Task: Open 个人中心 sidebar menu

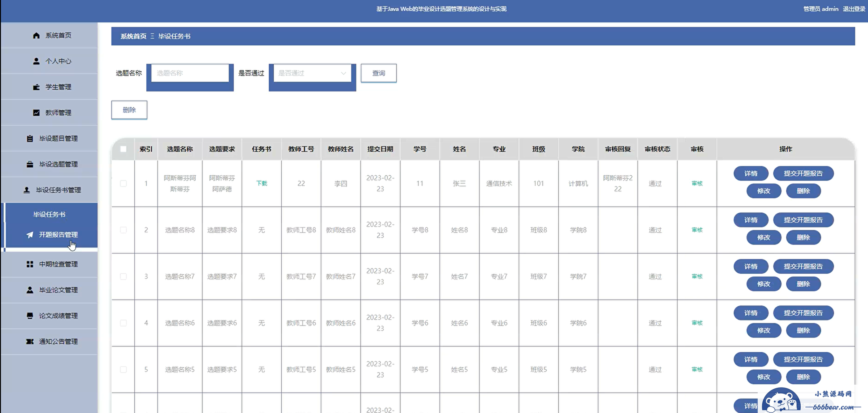Action: [49, 61]
